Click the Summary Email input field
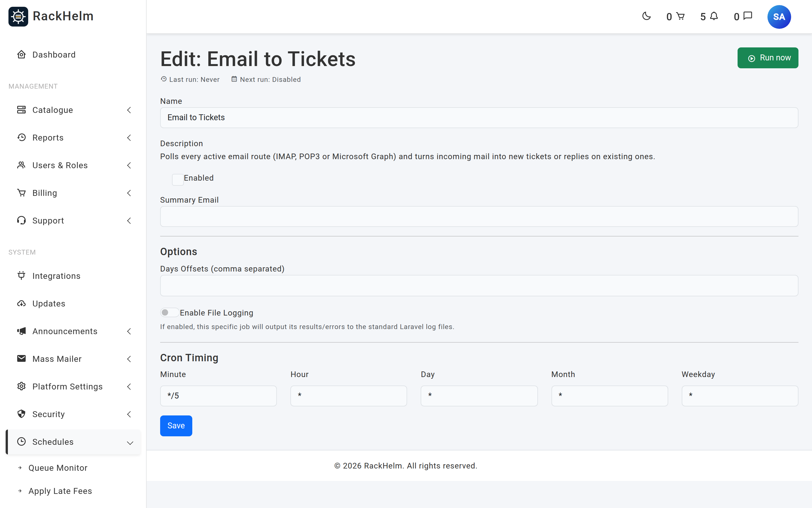 coord(479,216)
